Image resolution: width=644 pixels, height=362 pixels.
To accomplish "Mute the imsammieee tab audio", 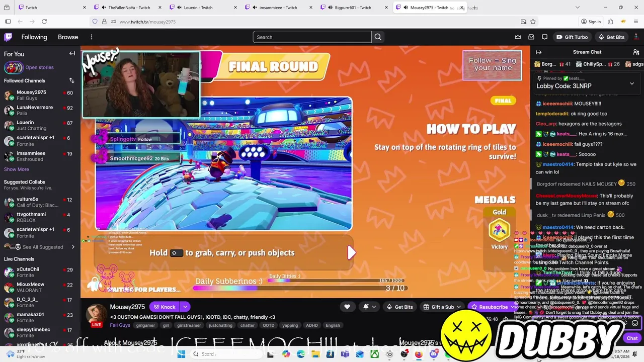I will click(x=255, y=8).
